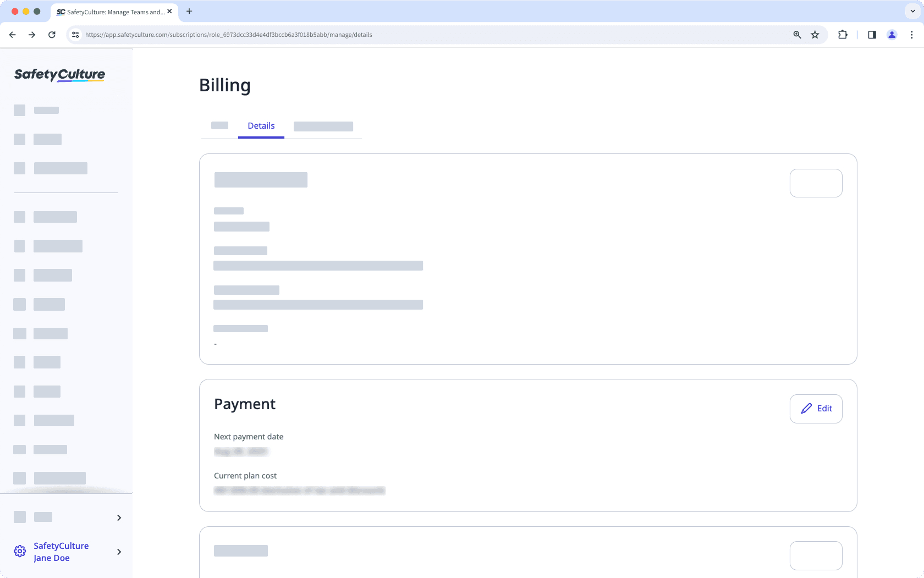Open Chrome's three-dot menu
924x578 pixels.
click(x=912, y=34)
